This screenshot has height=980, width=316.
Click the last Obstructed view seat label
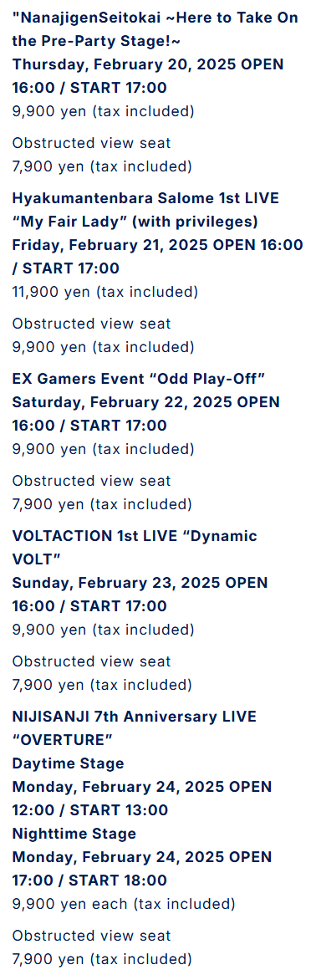click(91, 935)
